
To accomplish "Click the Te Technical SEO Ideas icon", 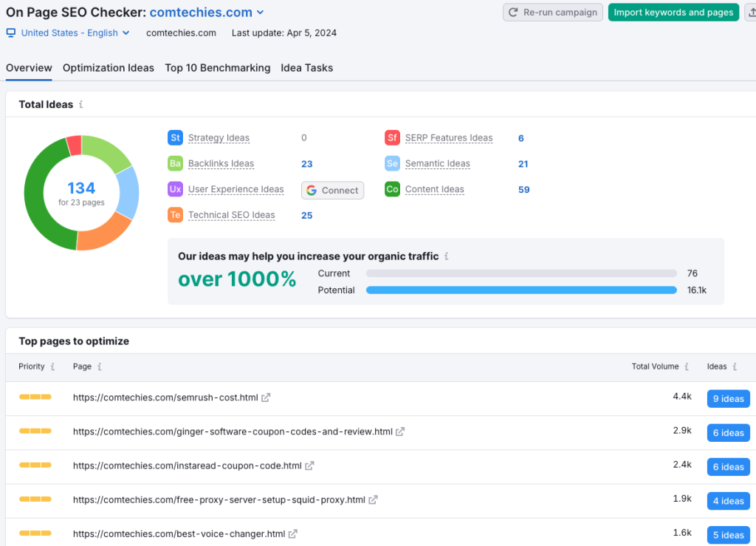I will (175, 215).
